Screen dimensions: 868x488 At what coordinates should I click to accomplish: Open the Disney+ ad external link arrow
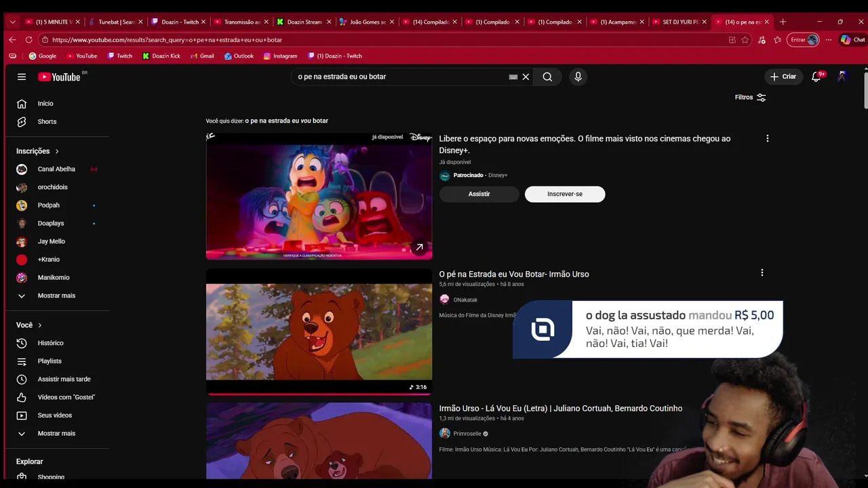(419, 247)
